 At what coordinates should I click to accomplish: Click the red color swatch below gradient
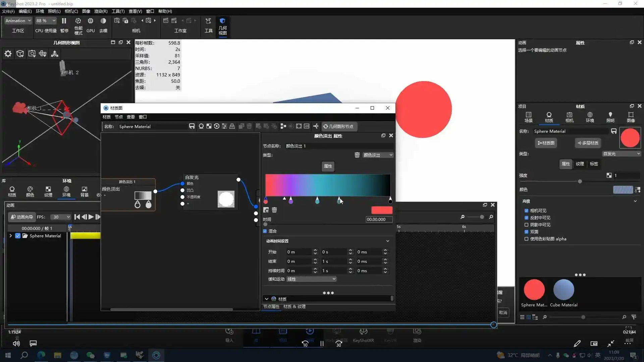(x=382, y=210)
